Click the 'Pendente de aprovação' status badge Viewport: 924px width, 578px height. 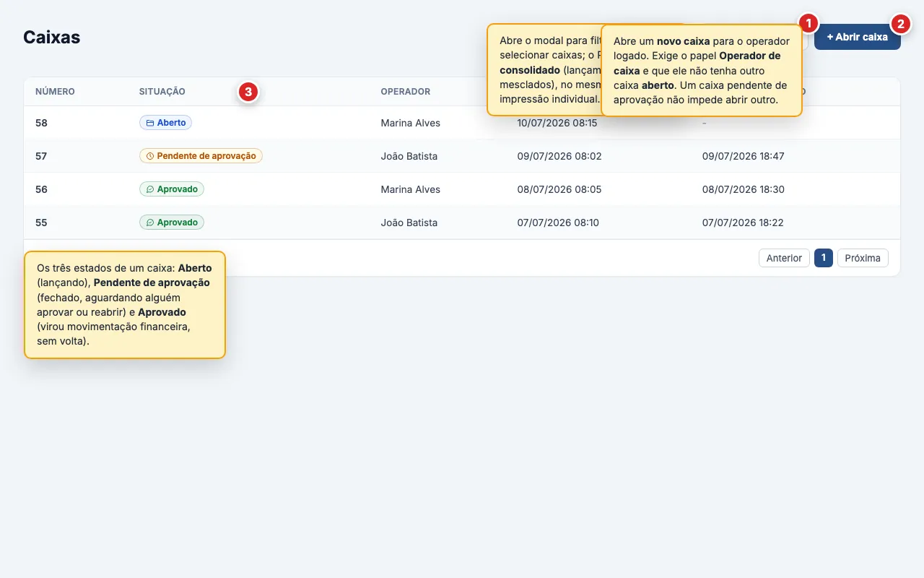tap(201, 156)
